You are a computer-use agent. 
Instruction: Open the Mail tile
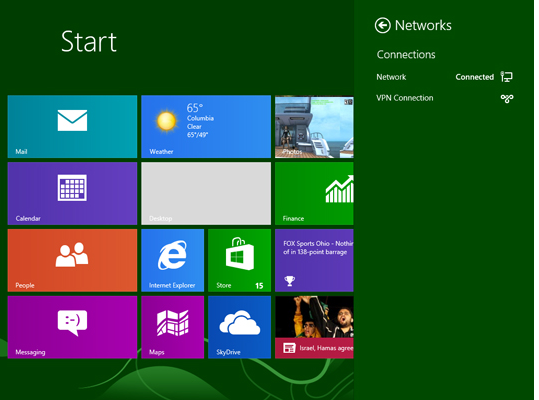pyautogui.click(x=72, y=126)
